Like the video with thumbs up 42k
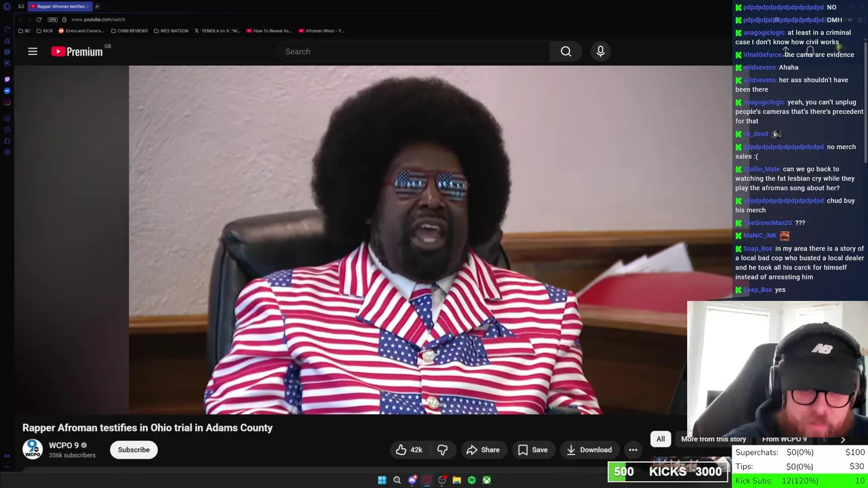868x488 pixels. click(x=409, y=450)
